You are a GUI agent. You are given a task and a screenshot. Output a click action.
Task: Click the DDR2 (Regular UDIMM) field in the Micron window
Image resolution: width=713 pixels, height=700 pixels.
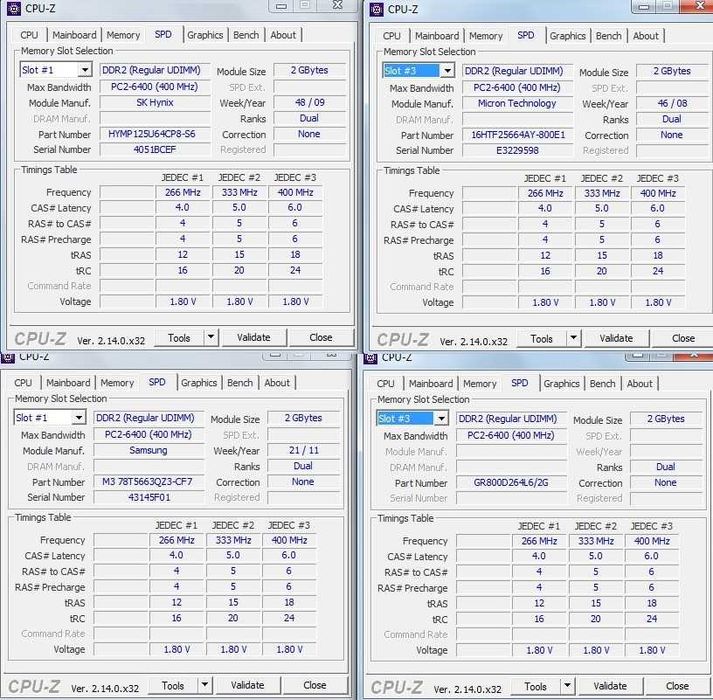pyautogui.click(x=517, y=71)
